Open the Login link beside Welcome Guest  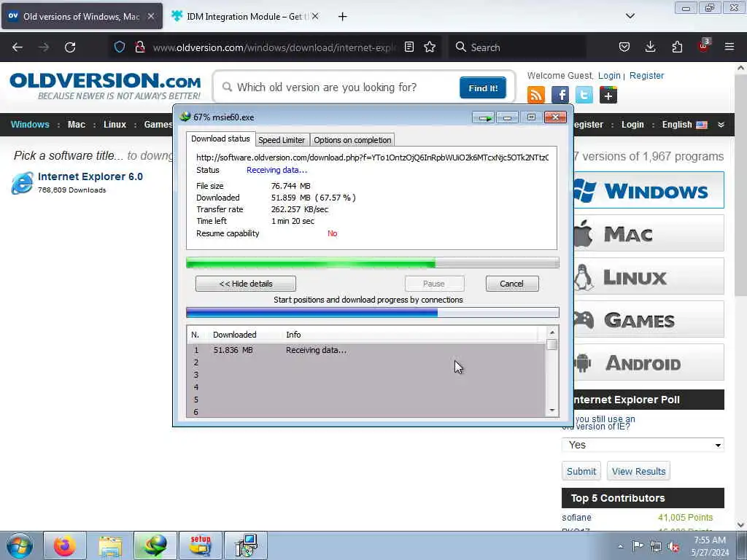coord(609,76)
